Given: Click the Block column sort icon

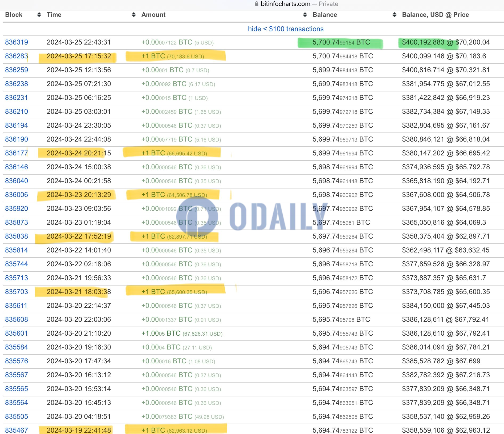Looking at the screenshot, I should 39,15.
